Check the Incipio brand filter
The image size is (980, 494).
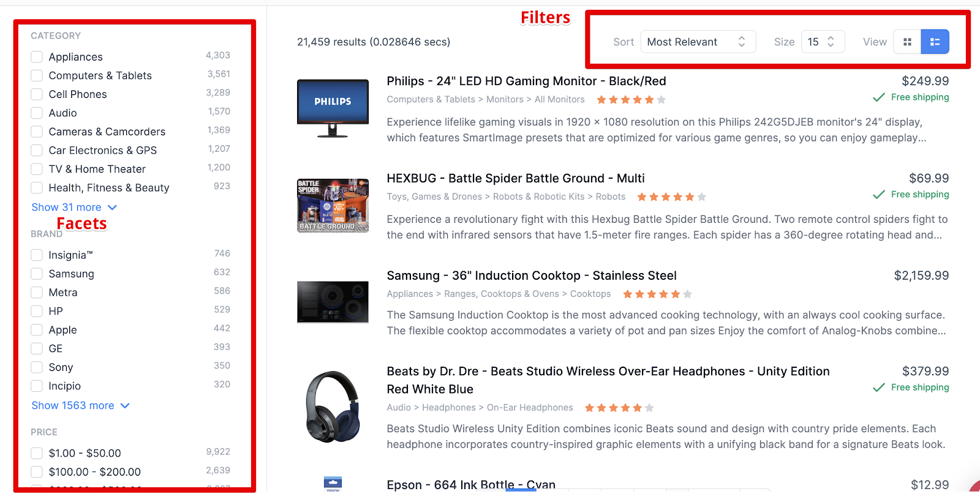[37, 386]
